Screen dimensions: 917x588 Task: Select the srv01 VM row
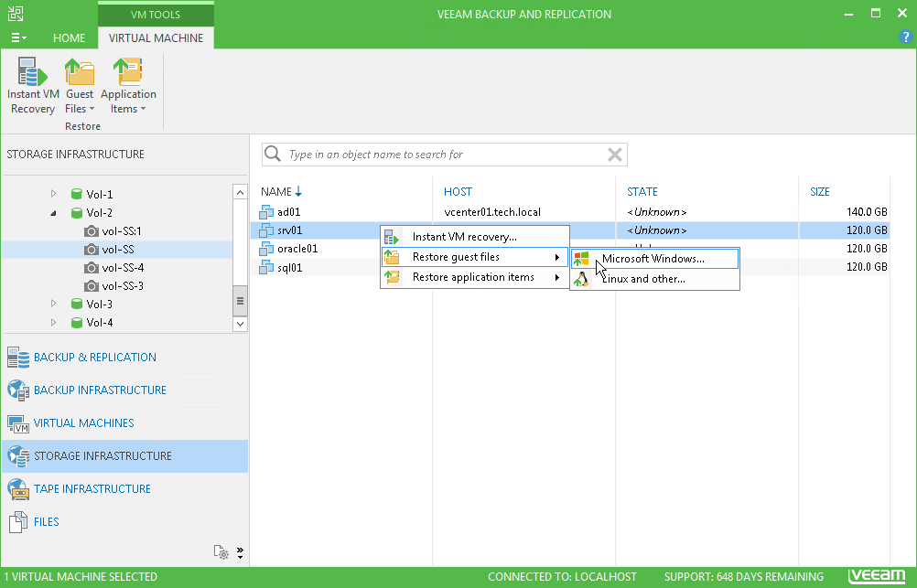(x=570, y=230)
